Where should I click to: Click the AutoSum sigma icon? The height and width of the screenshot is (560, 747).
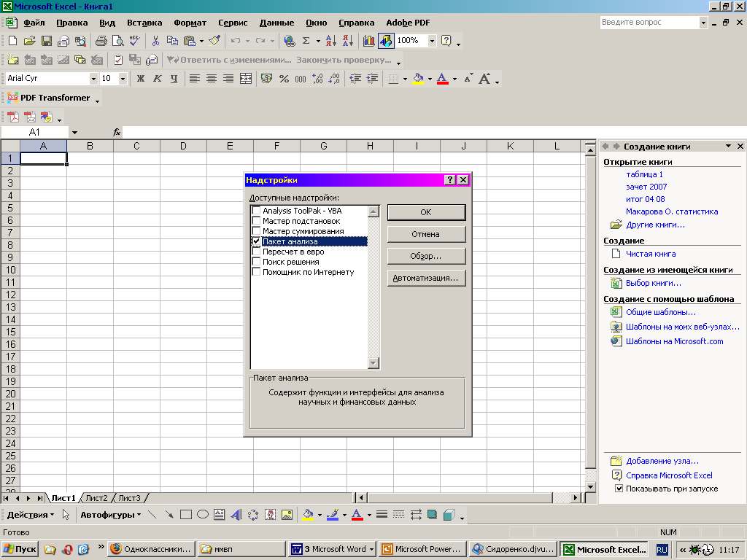[306, 41]
